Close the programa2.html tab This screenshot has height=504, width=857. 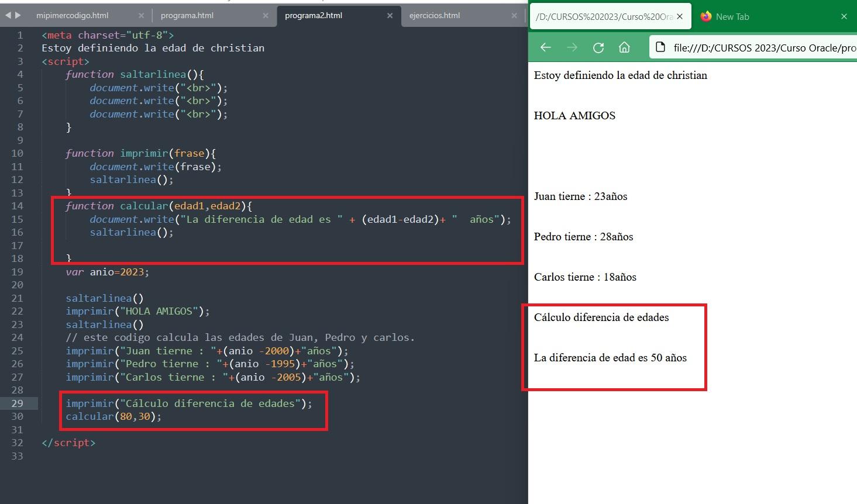point(390,16)
